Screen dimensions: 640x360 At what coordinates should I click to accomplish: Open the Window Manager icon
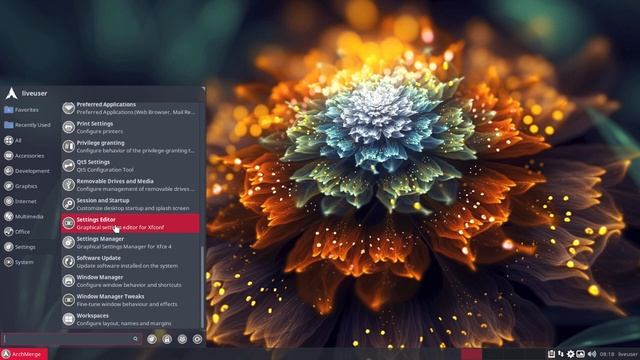69,281
